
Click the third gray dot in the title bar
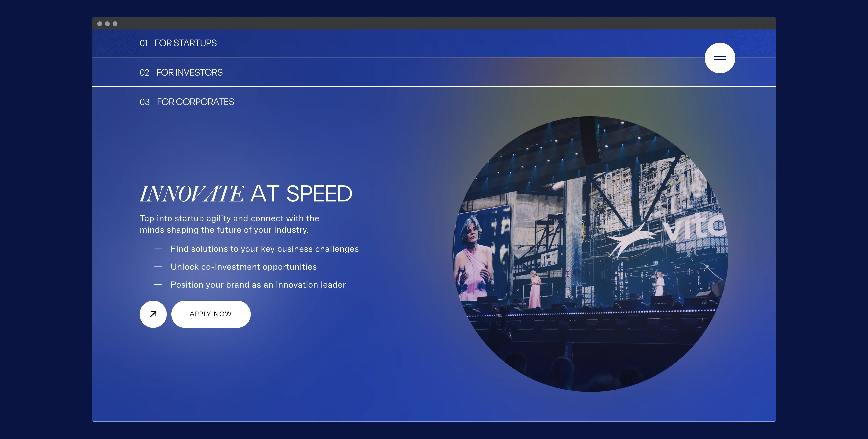(x=115, y=24)
